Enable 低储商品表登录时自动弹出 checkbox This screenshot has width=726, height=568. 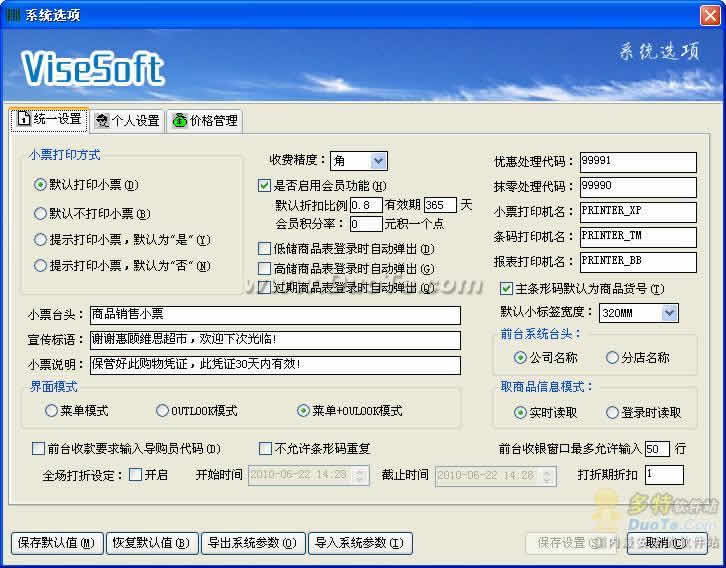pyautogui.click(x=264, y=249)
